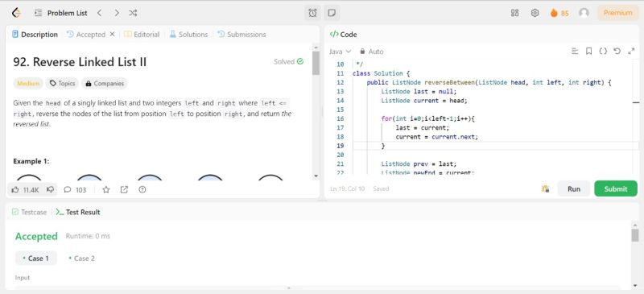Click the sparkle note icon beside Run
Screen dimensions: 644x294
546,188
